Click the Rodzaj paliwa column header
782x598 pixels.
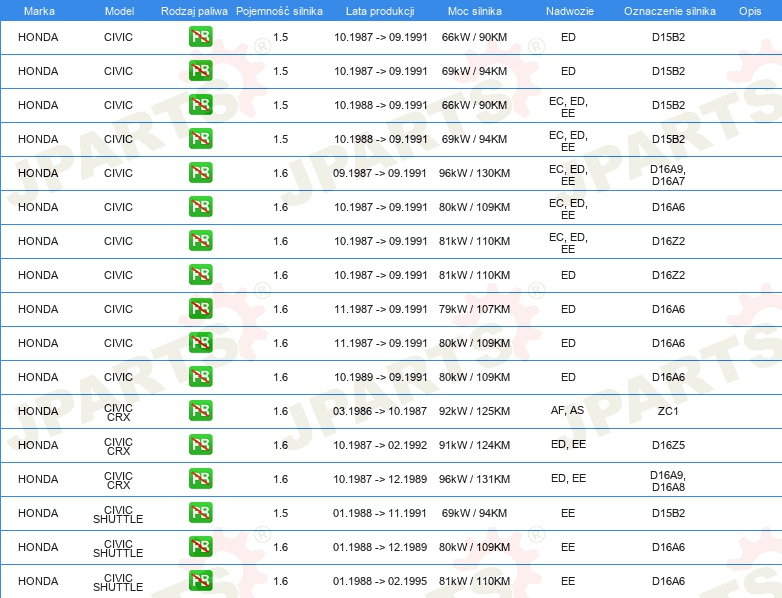194,11
